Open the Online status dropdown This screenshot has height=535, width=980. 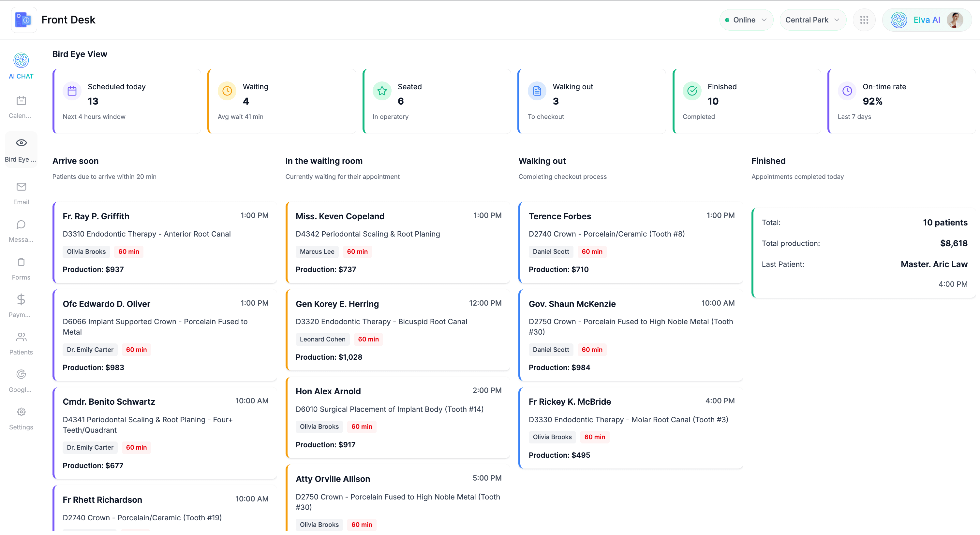pos(746,20)
